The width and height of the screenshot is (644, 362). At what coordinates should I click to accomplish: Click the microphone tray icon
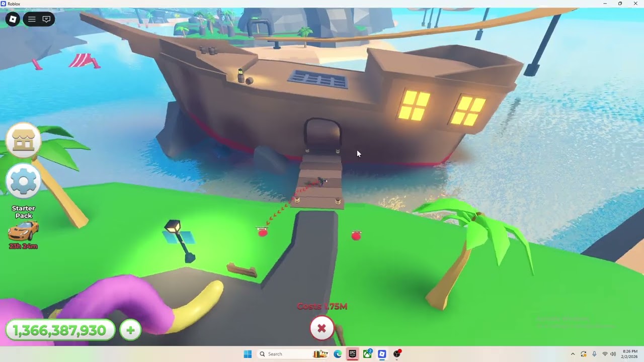tap(594, 354)
